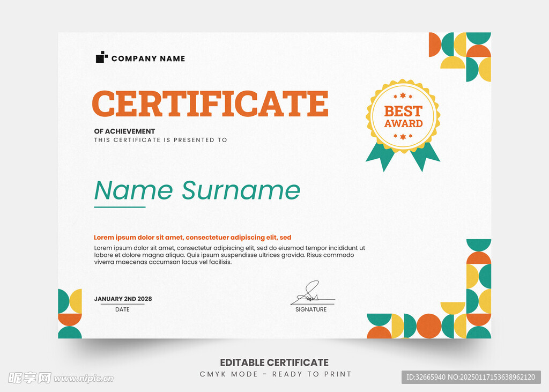This screenshot has height=392, width=549.
Task: Click the SIGNATURE label
Action: tap(311, 309)
